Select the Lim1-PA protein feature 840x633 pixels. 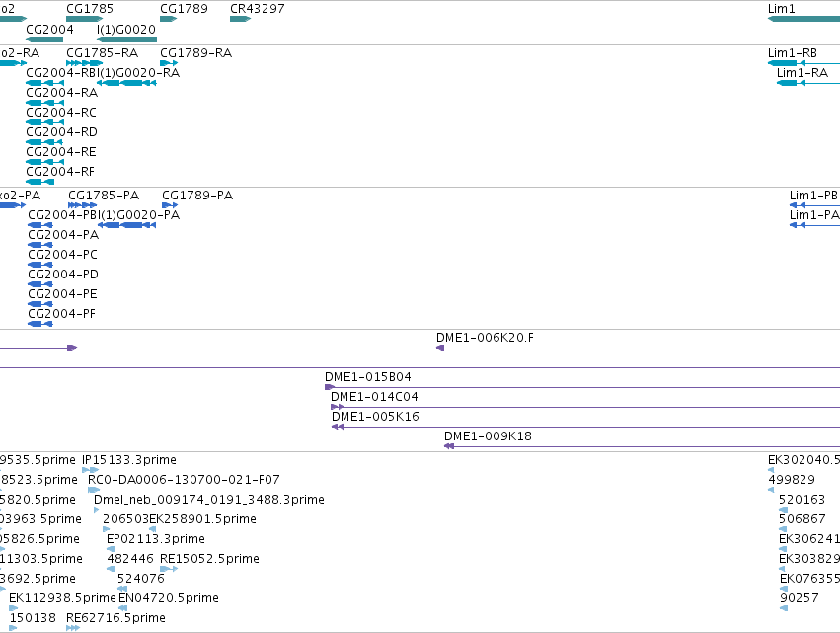(814, 225)
